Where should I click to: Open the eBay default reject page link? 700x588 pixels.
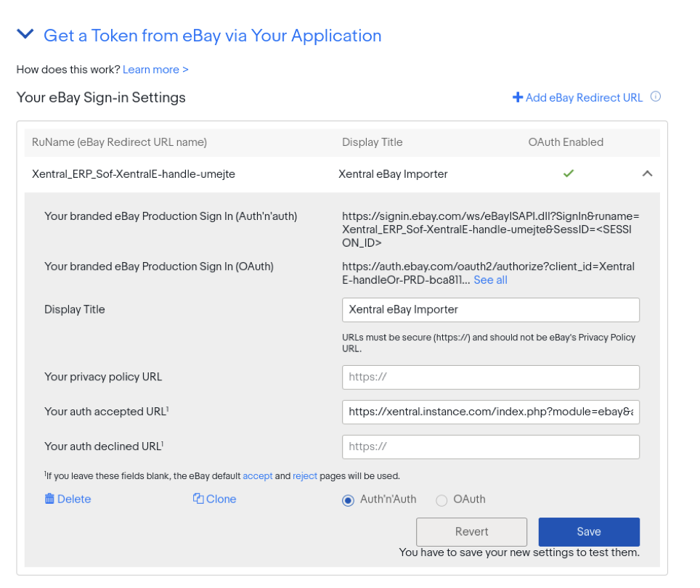click(305, 476)
